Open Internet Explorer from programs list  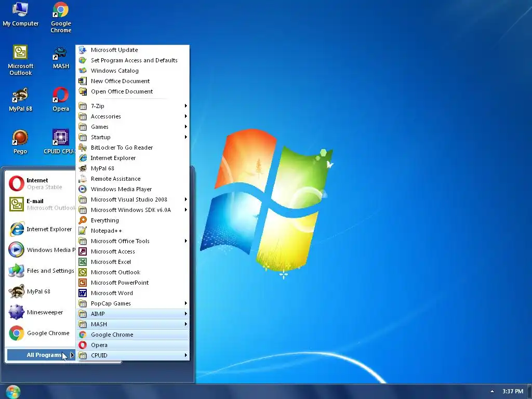click(x=132, y=158)
